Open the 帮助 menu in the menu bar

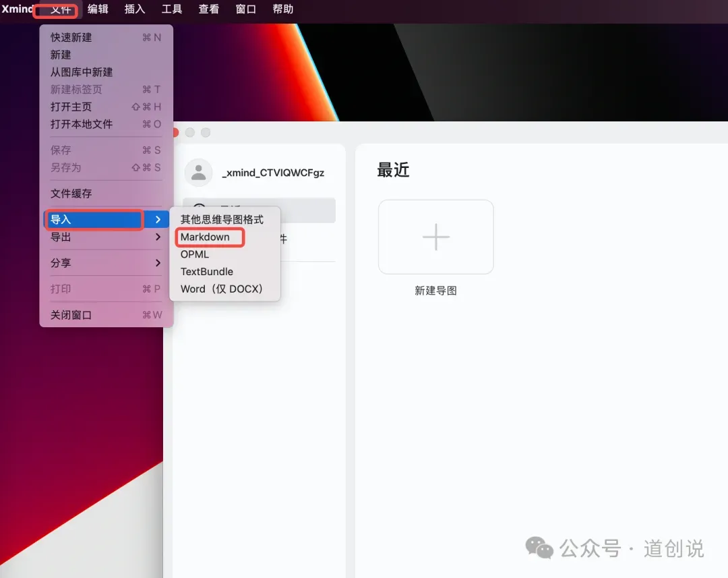(x=282, y=9)
